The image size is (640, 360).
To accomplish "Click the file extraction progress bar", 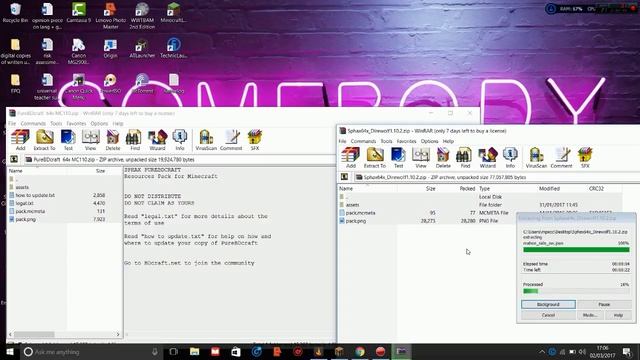I will (576, 249).
